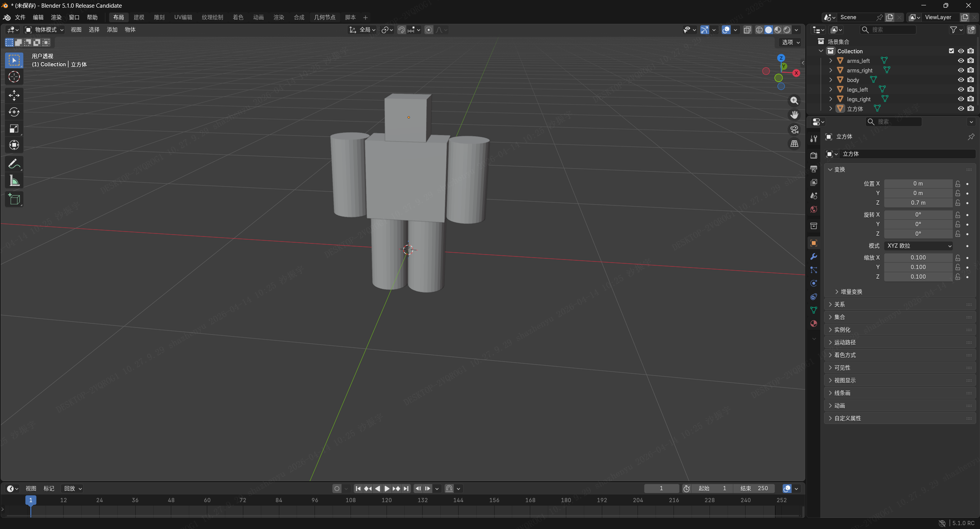Click the 选项 (Options) button
The width and height of the screenshot is (980, 529).
click(791, 42)
